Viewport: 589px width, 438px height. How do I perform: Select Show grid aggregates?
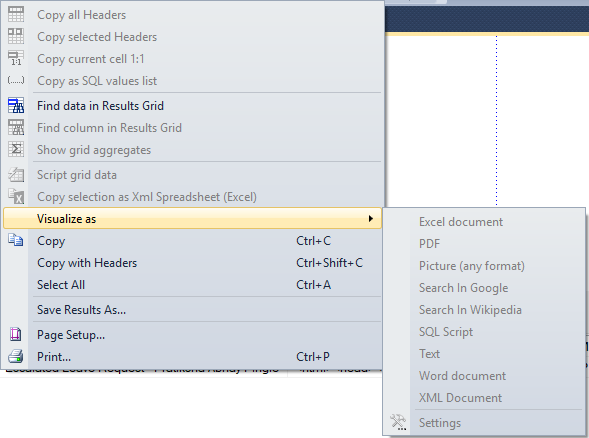pos(193,149)
